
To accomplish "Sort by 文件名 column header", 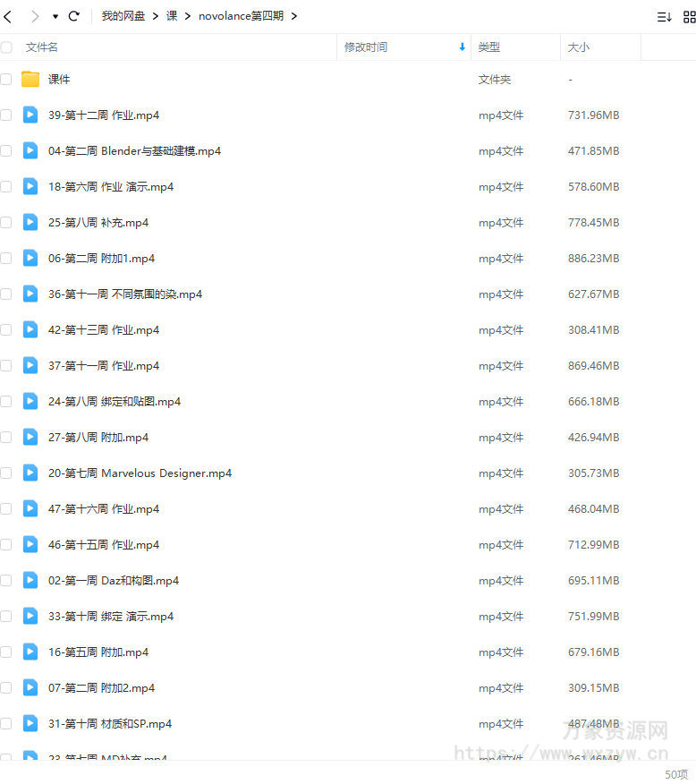I will pyautogui.click(x=42, y=47).
